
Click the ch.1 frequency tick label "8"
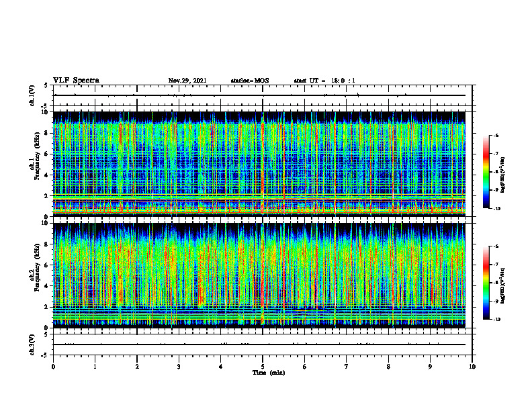(47, 133)
